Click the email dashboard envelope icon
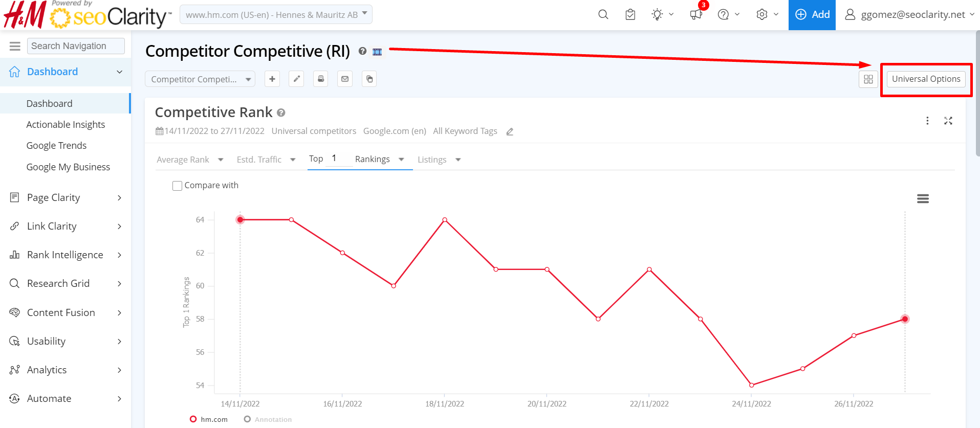 coord(345,79)
